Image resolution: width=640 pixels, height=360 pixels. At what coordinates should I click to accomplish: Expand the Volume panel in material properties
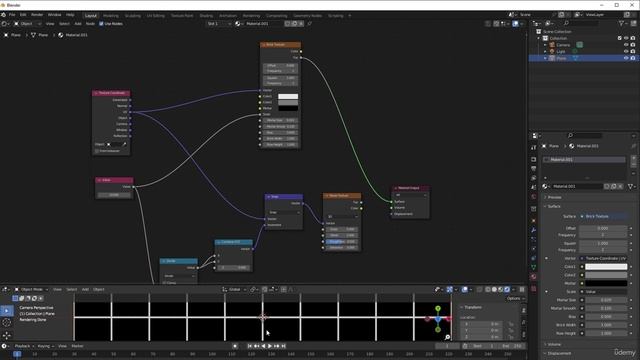click(554, 344)
